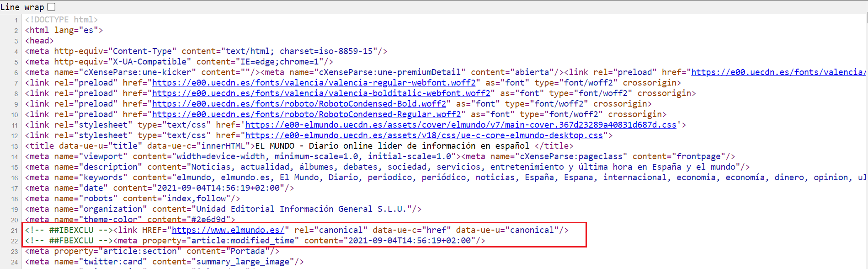Click line number 21 in the gutter
Viewport: 868px width, 269px height.
(x=15, y=231)
